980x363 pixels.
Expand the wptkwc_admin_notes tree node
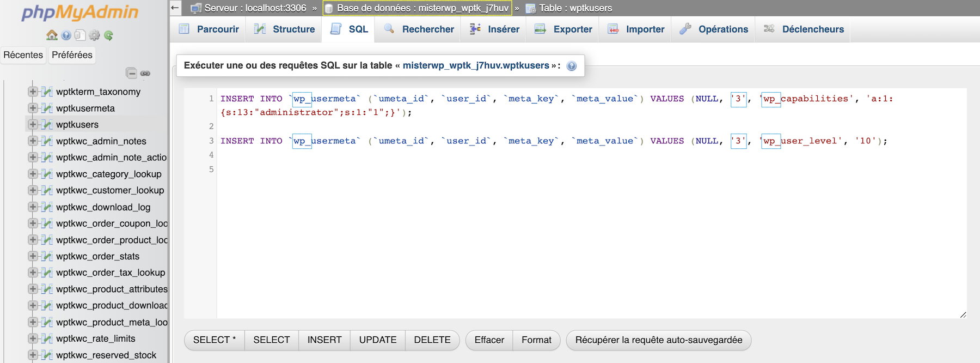(x=33, y=141)
